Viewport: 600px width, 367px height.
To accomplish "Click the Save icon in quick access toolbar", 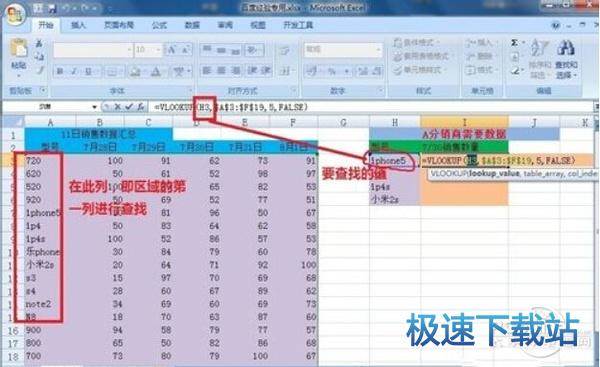I will [x=51, y=8].
